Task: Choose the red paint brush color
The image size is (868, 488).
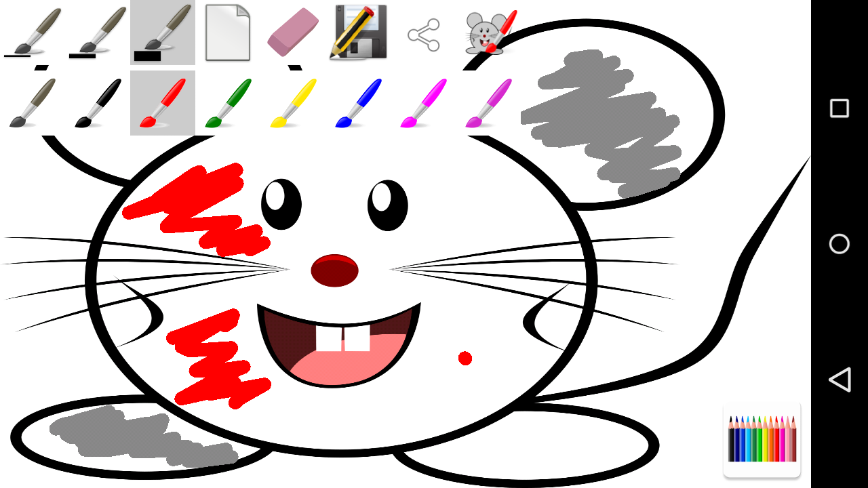Action: (163, 103)
